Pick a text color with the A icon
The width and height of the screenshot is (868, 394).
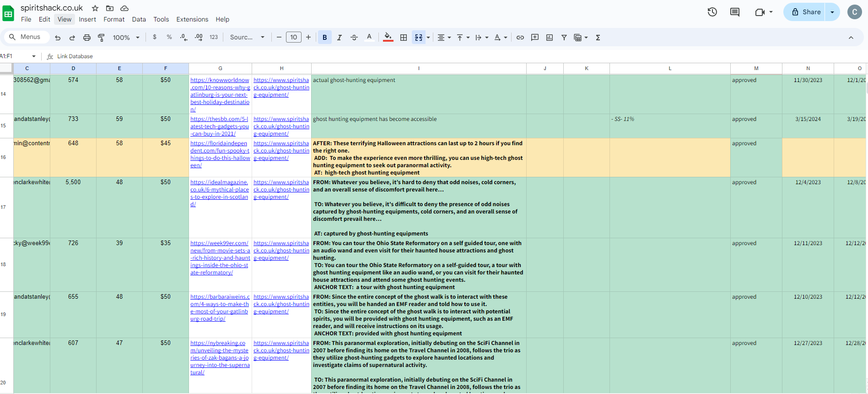pyautogui.click(x=369, y=38)
